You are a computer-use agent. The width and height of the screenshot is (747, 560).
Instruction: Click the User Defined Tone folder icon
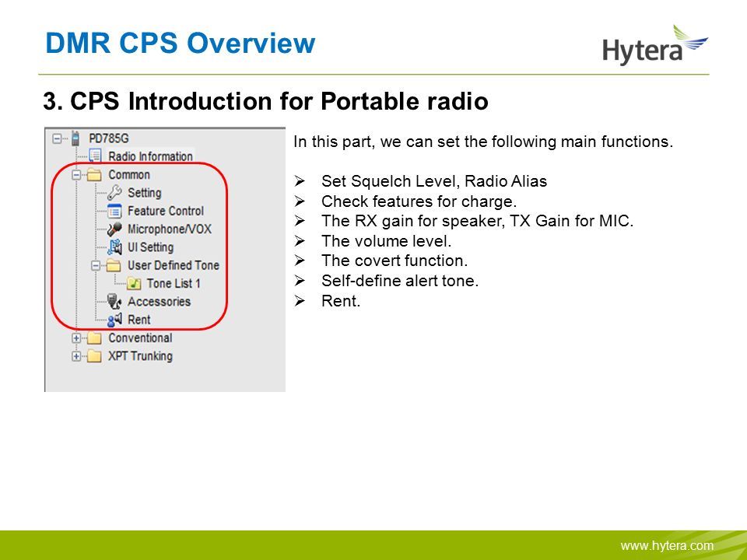tap(114, 265)
